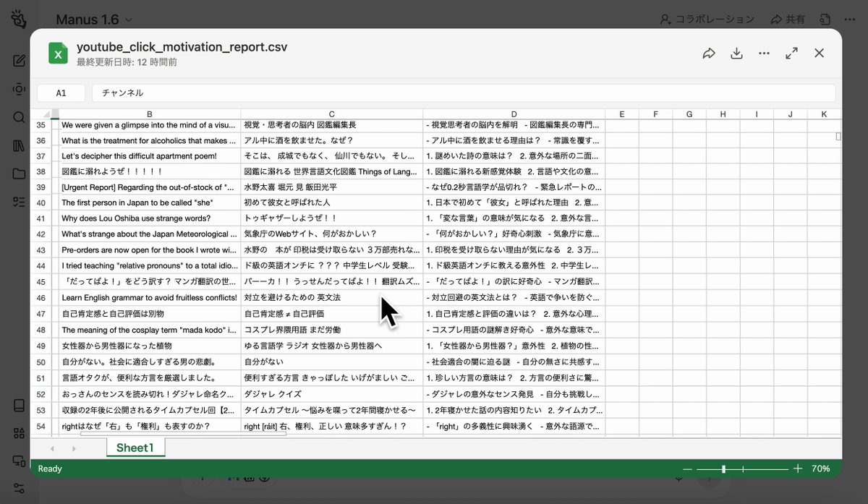Open the Manus header three-dot menu
Image resolution: width=868 pixels, height=504 pixels.
(851, 20)
